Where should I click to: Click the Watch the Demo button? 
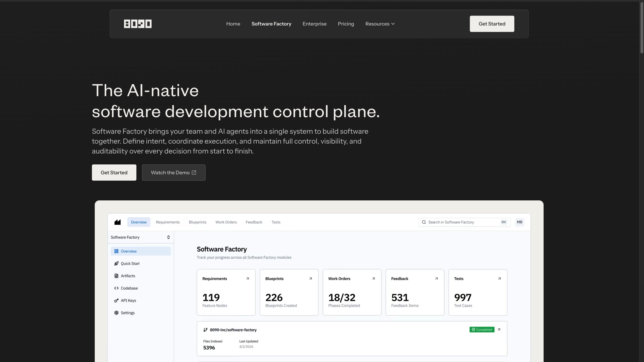coord(173,172)
